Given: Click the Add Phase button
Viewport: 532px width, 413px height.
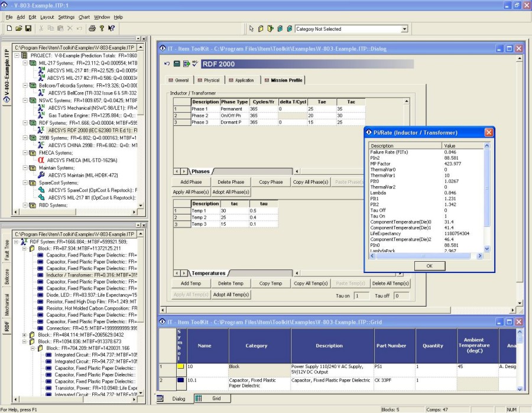Looking at the screenshot, I should (191, 182).
